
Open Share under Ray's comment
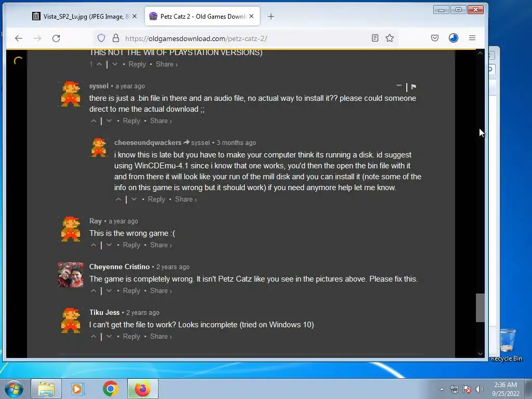point(161,245)
